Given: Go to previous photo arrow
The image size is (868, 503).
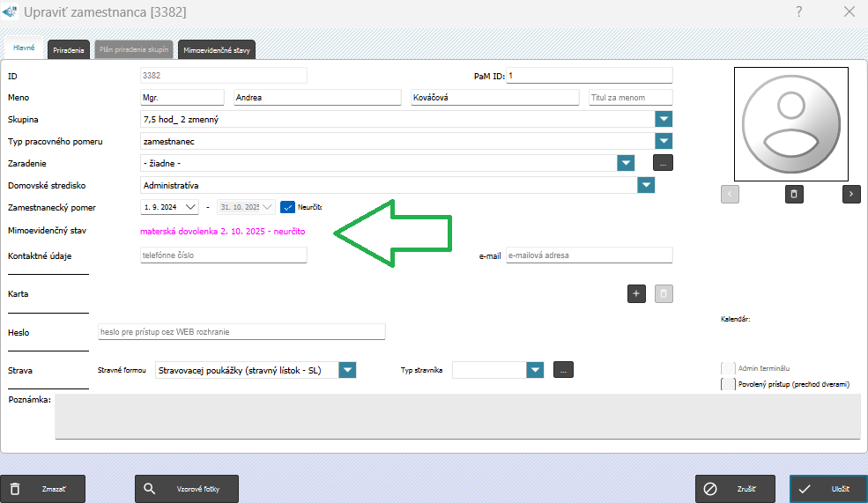Looking at the screenshot, I should point(730,194).
